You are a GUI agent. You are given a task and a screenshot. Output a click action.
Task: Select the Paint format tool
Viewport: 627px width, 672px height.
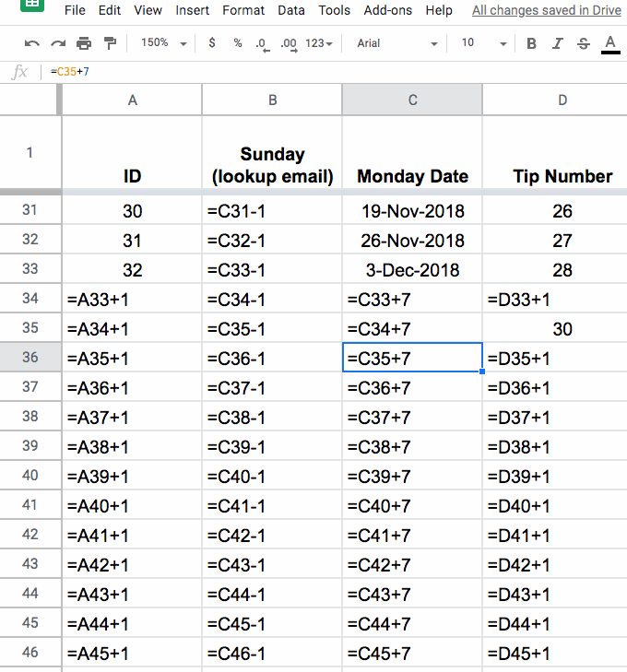110,43
